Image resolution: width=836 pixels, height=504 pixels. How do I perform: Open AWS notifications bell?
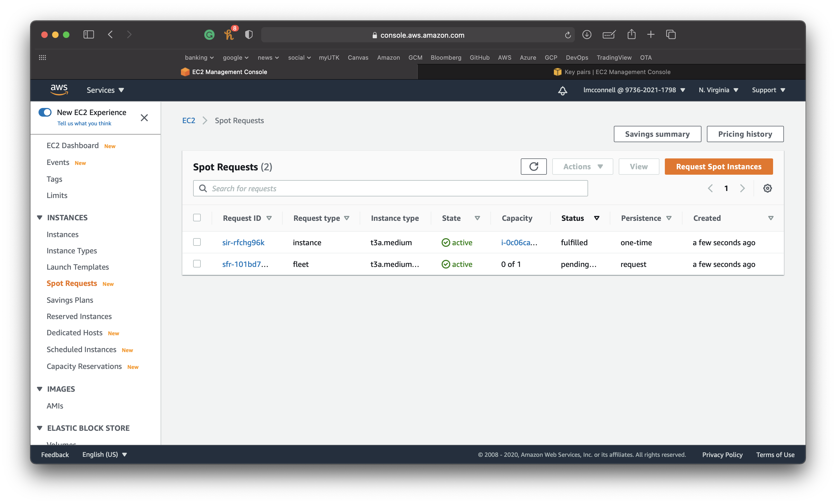(563, 90)
